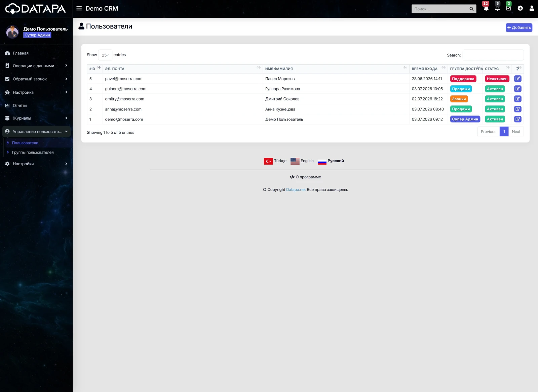Viewport: 538px width, 392px height.
Task: Click the Добавить button
Action: point(519,28)
